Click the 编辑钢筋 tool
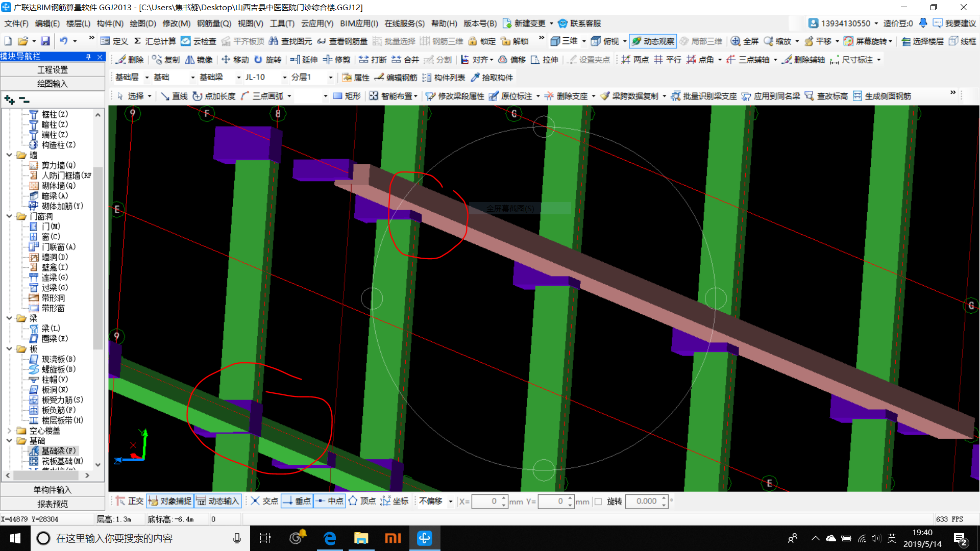980x551 pixels. point(396,78)
